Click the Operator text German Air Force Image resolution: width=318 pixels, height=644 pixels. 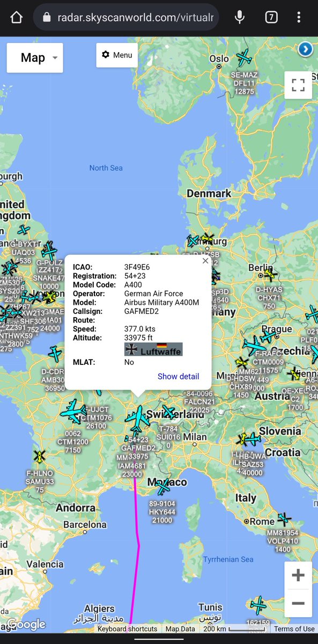tap(153, 294)
